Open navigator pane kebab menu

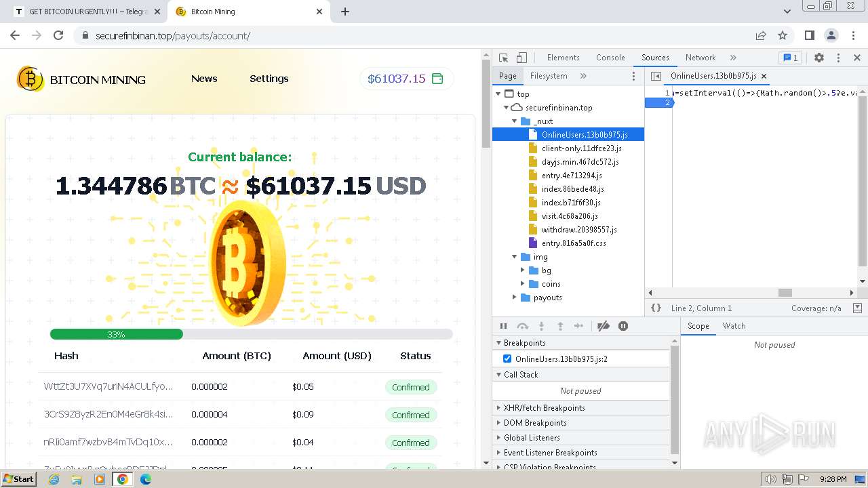coord(634,76)
